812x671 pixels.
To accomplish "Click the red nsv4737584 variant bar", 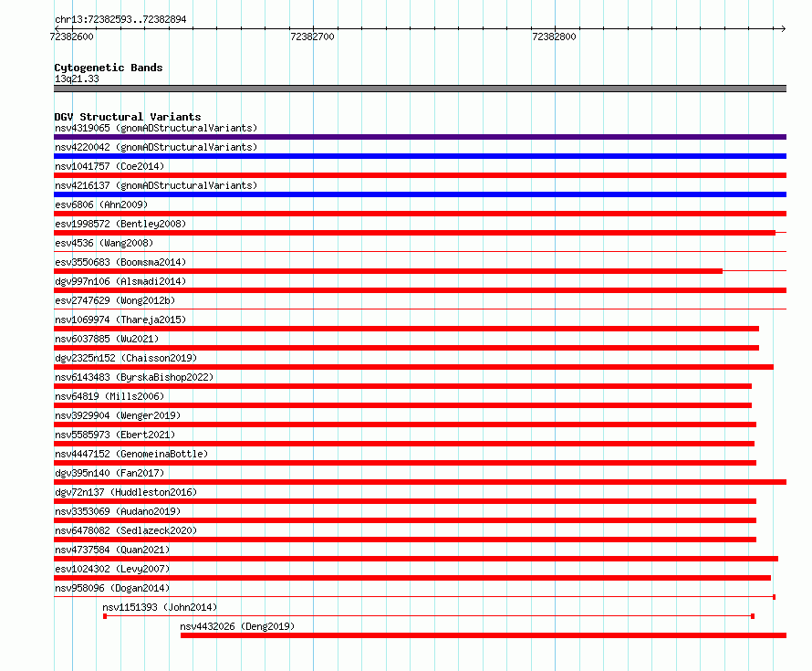I will [x=416, y=559].
